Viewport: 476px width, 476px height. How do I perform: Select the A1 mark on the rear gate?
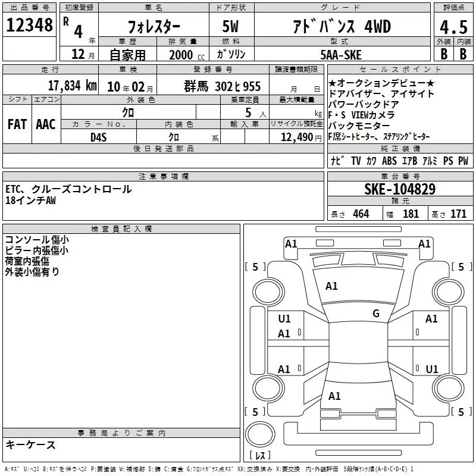334,396
